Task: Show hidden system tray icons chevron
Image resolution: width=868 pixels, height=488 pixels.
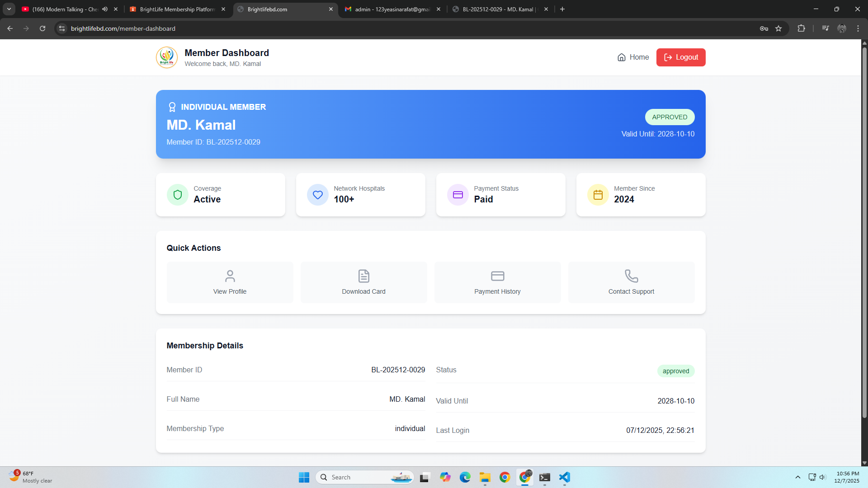Action: coord(797,477)
